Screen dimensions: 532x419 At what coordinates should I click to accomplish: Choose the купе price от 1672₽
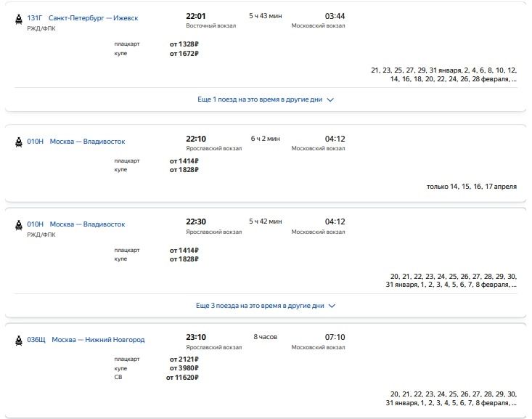[184, 53]
